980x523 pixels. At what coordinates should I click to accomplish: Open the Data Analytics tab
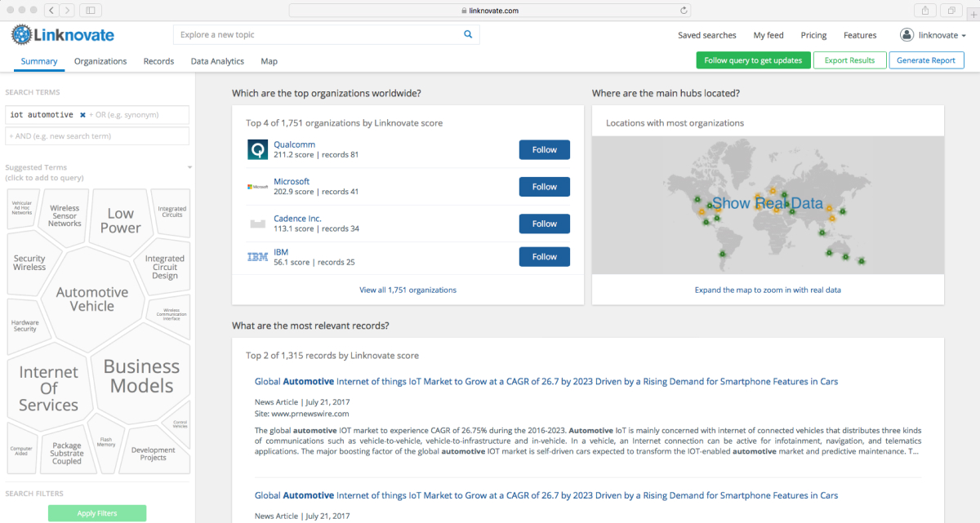(217, 61)
